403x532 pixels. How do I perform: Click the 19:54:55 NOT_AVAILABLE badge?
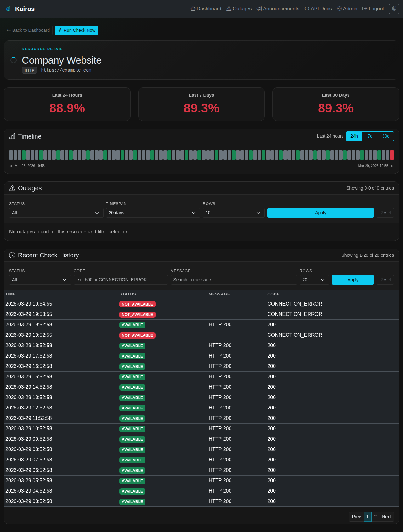click(x=137, y=304)
